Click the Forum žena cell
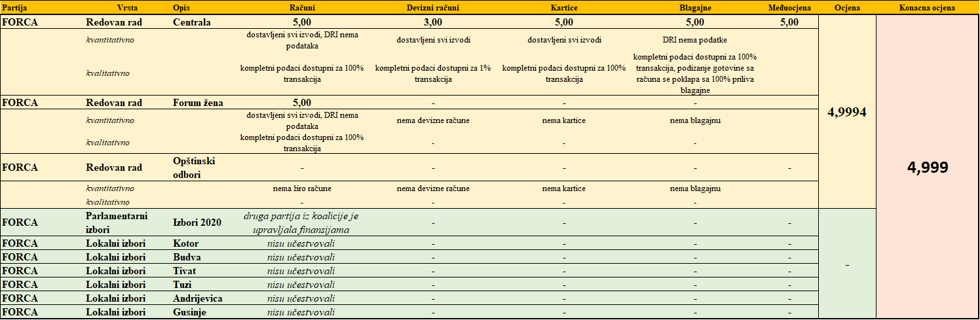This screenshot has width=980, height=320. click(198, 102)
